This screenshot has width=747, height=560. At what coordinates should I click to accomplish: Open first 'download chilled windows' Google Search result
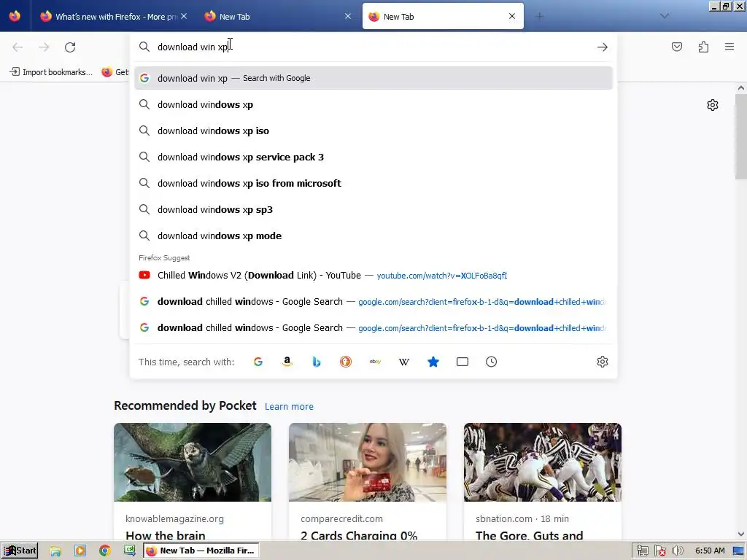(x=373, y=301)
